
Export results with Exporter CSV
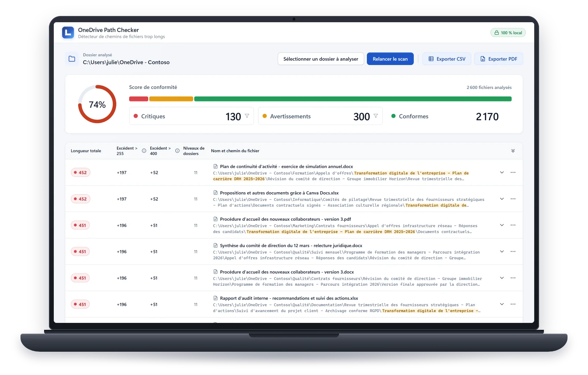(447, 59)
